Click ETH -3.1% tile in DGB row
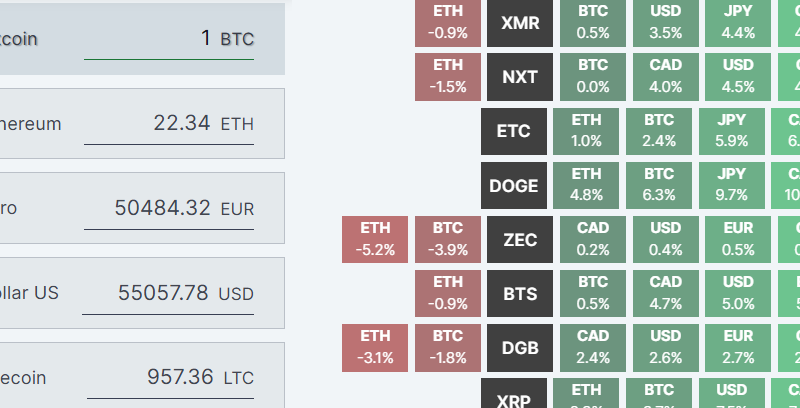Viewport: 800px width, 408px height. (x=375, y=348)
